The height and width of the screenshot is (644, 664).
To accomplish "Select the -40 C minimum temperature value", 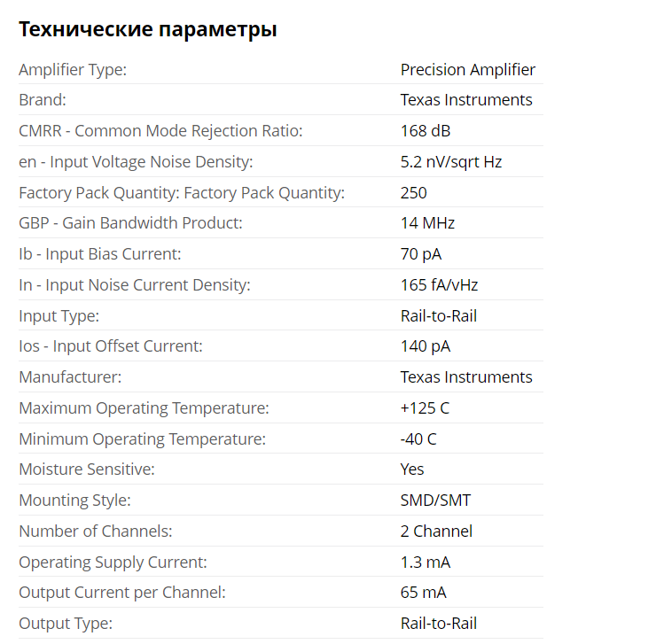I will pyautogui.click(x=418, y=438).
